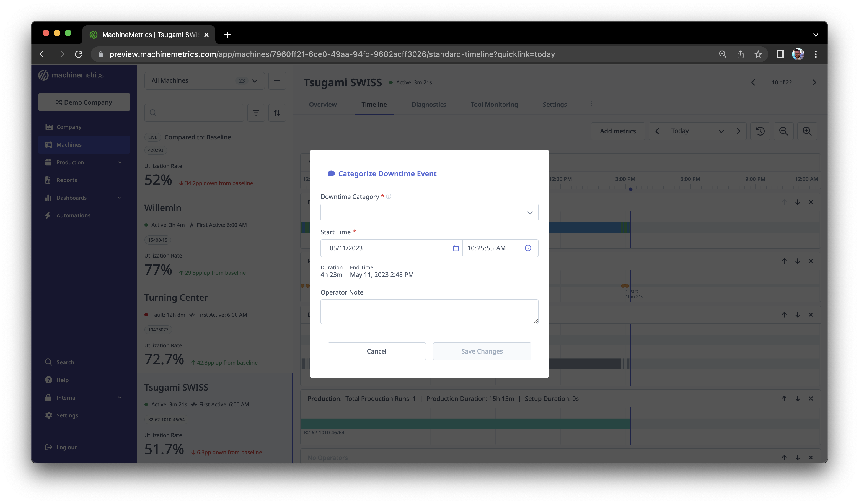Click Save Changes button
Viewport: 859px width, 504px height.
point(482,351)
